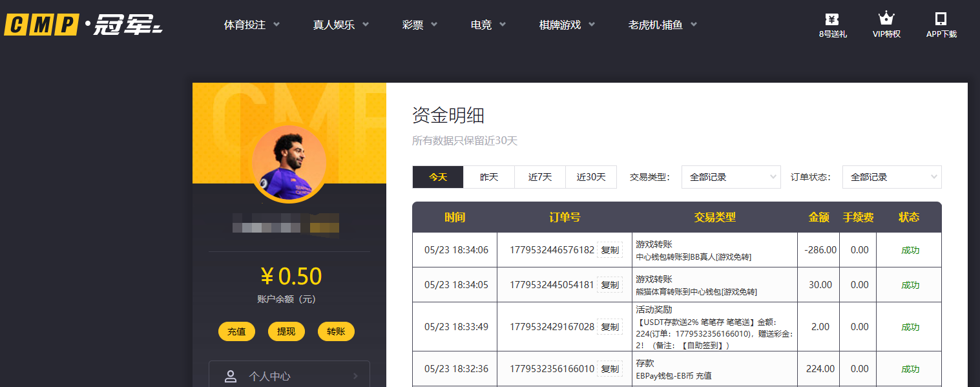
Task: Click the 提现 button
Action: click(286, 331)
